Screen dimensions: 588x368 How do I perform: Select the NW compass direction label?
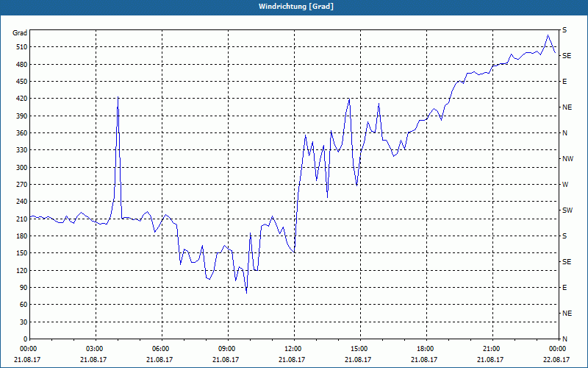coord(567,159)
